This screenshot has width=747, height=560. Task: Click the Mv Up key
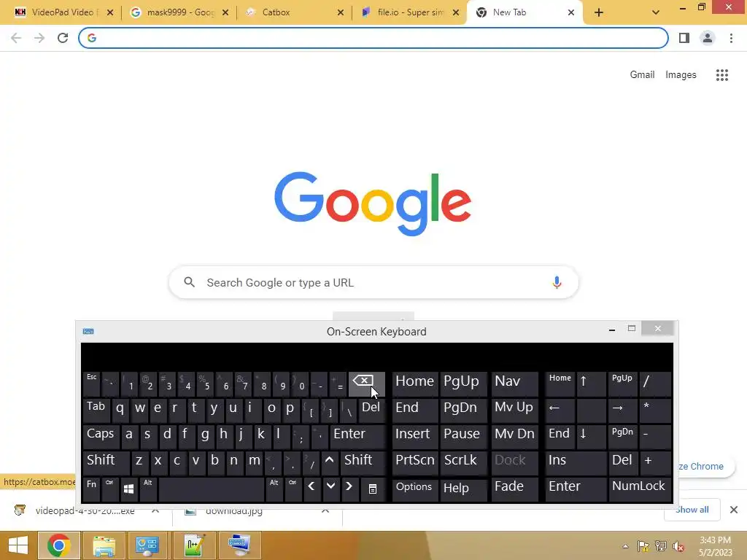[x=514, y=410]
